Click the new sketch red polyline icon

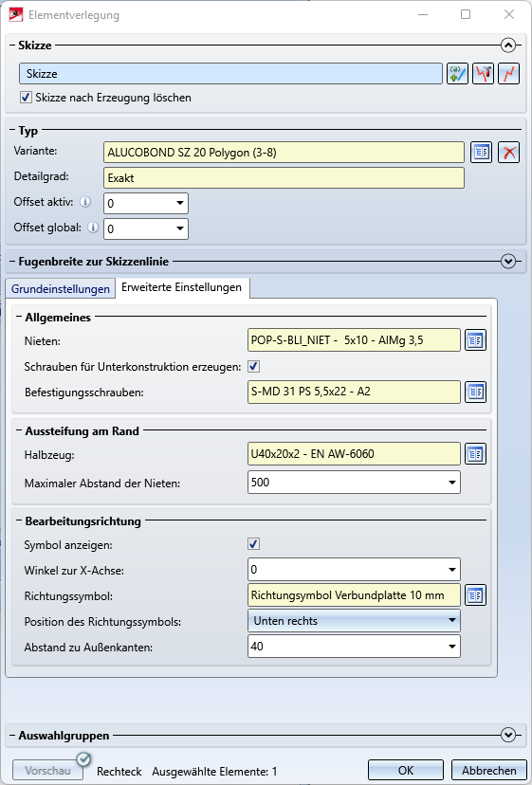[508, 74]
